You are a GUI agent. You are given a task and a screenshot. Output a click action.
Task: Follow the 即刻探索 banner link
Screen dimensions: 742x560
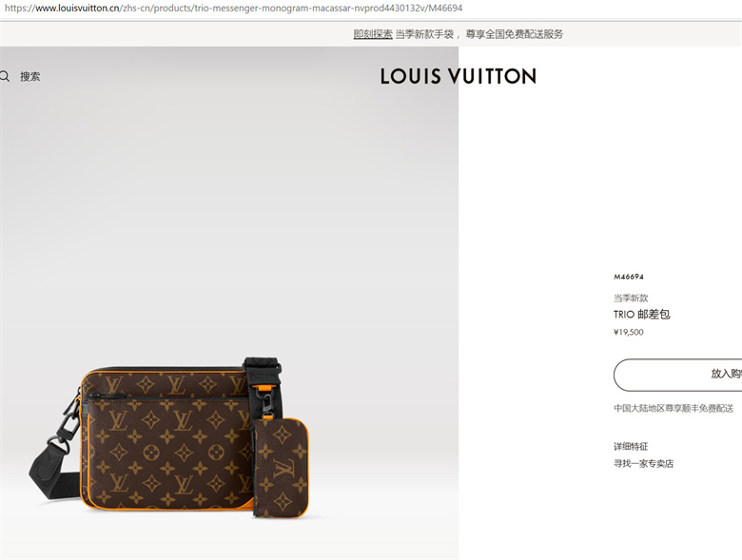(x=373, y=34)
